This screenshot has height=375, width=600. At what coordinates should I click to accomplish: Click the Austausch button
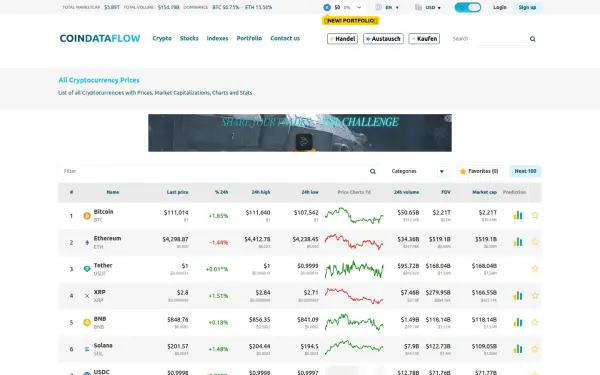[383, 39]
